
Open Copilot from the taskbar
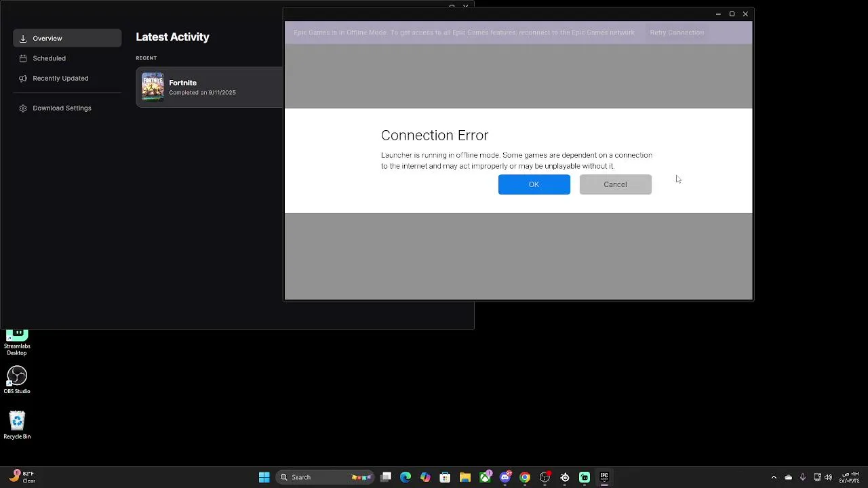click(x=425, y=477)
